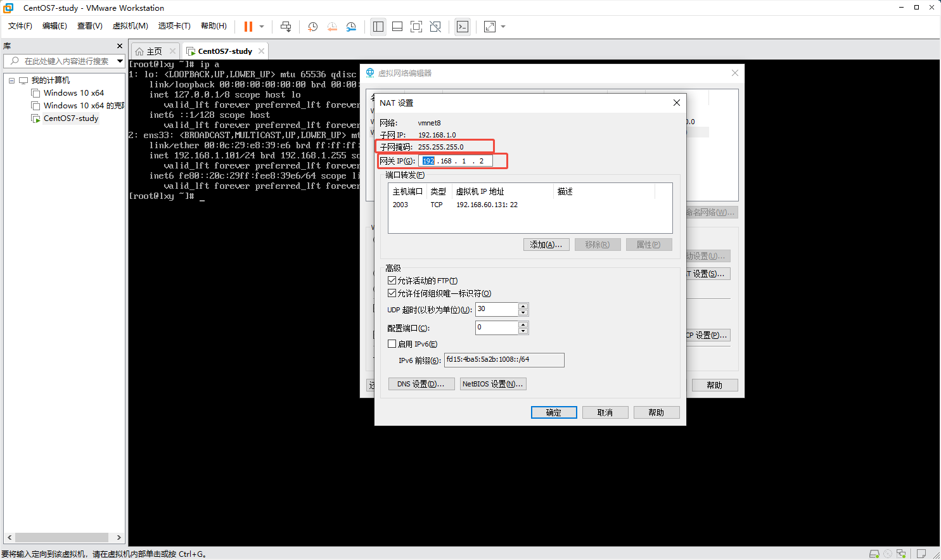The height and width of the screenshot is (560, 941).
Task: Click the stretch guest display icon
Action: point(490,27)
